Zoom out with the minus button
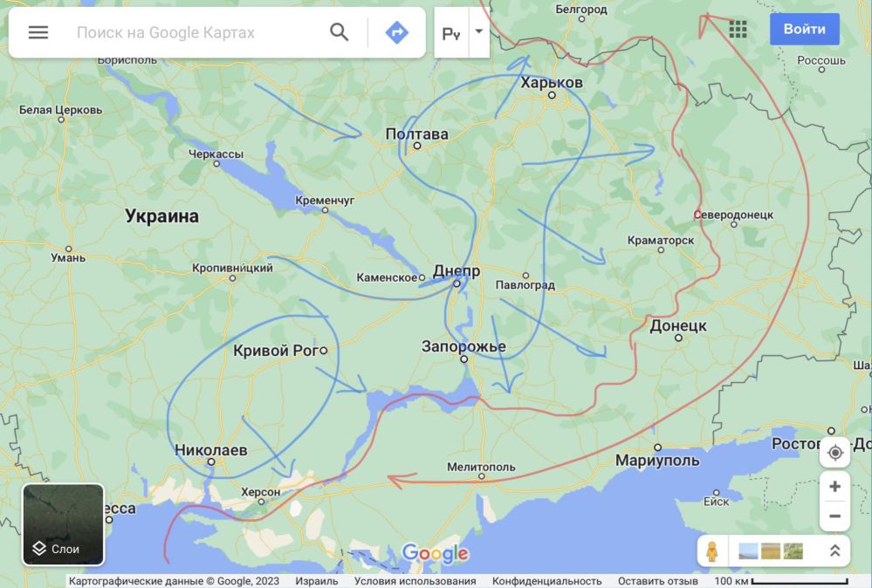This screenshot has height=588, width=872. 834,516
